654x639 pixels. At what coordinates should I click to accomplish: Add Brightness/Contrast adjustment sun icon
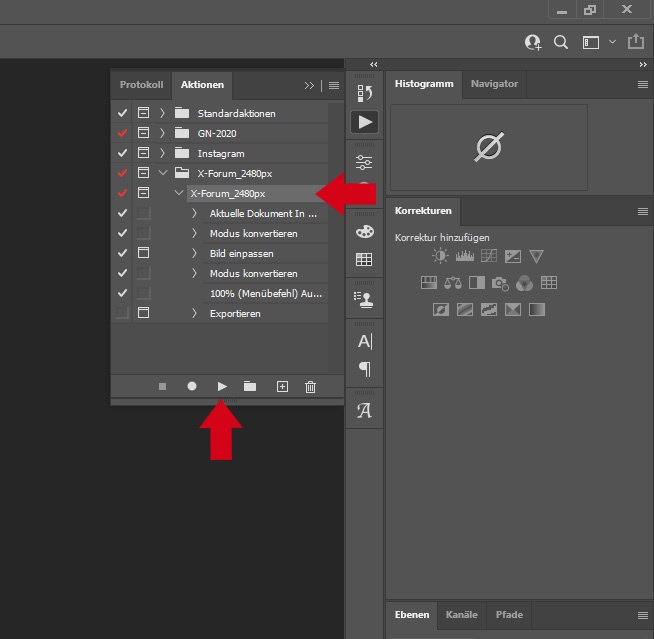pyautogui.click(x=441, y=257)
